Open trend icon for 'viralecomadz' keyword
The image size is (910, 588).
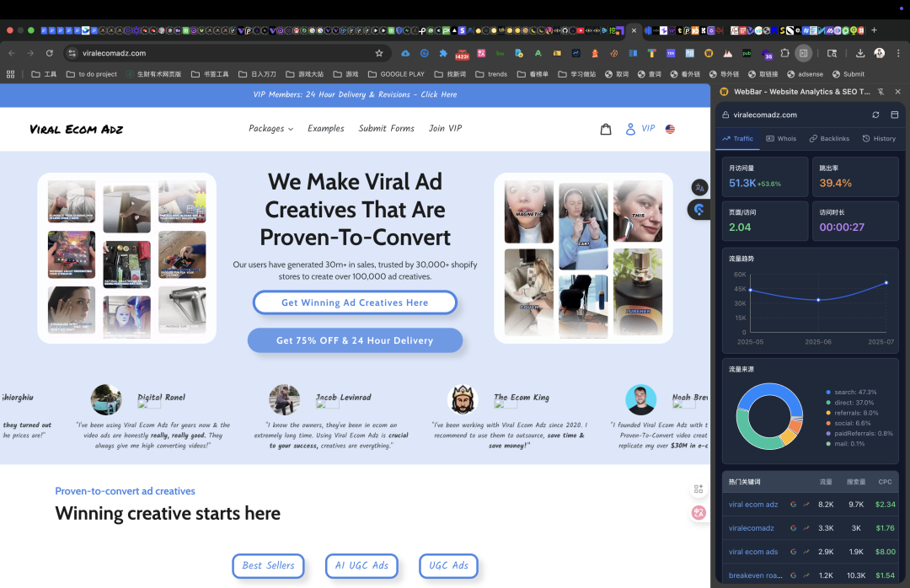(x=806, y=528)
